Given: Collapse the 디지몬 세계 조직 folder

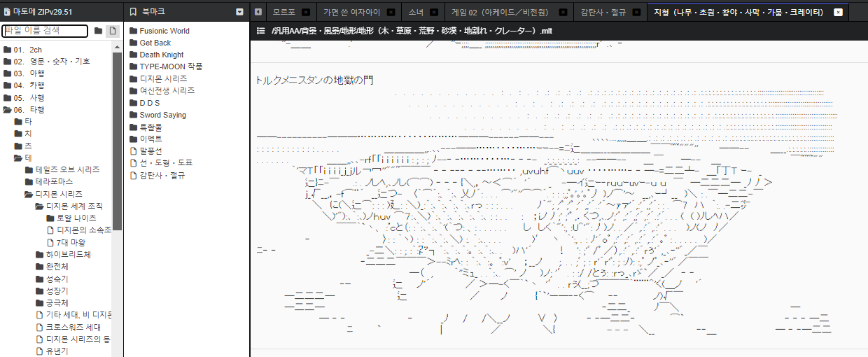Looking at the screenshot, I should click(x=40, y=206).
